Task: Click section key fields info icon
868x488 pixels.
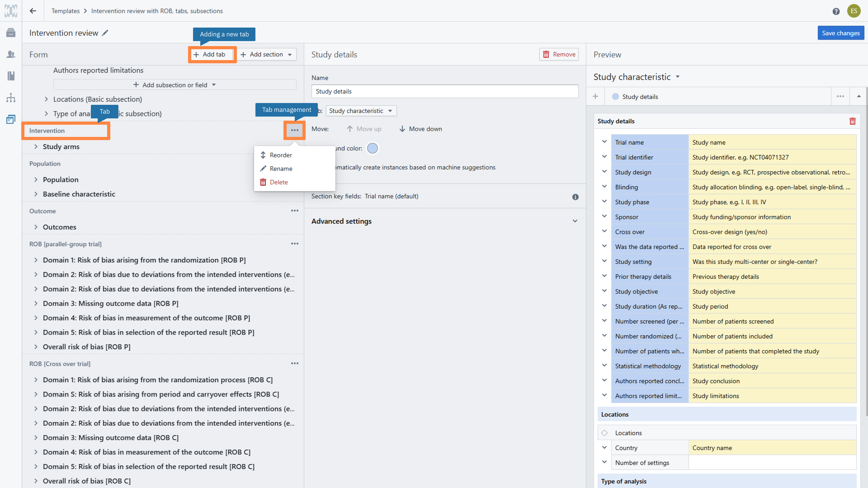Action: [575, 197]
